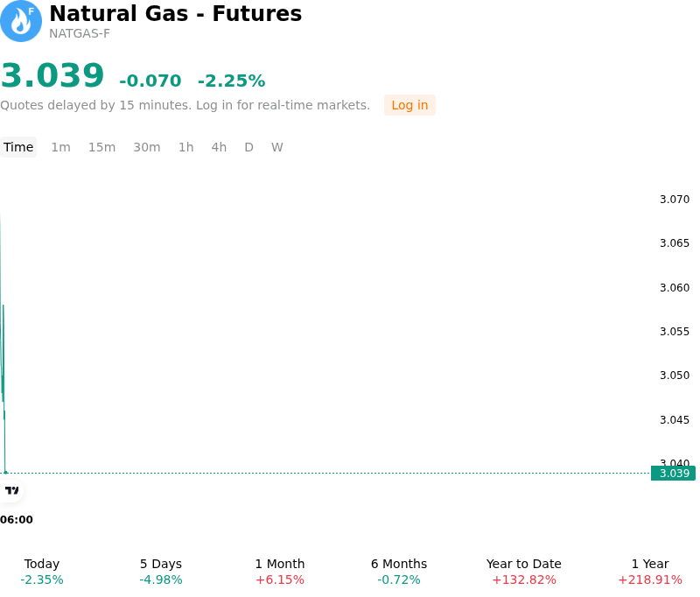The image size is (700, 597).
Task: Choose the 4h chart interval
Action: coord(219,147)
